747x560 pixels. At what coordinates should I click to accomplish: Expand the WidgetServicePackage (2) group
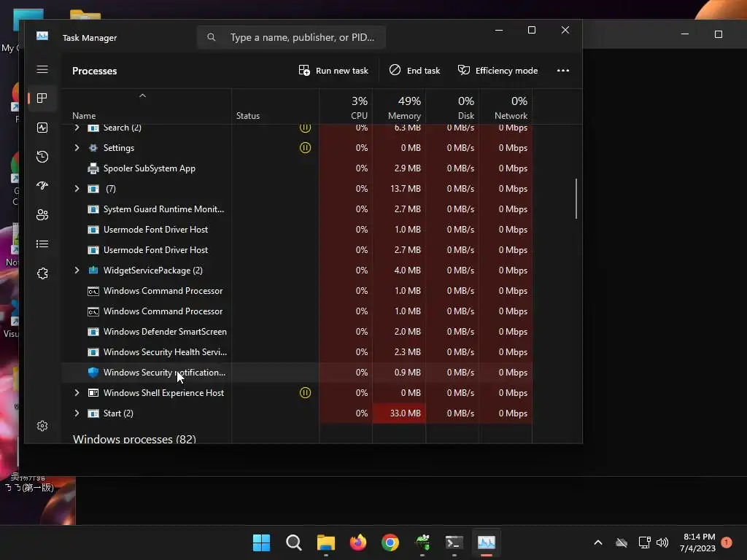coord(77,270)
